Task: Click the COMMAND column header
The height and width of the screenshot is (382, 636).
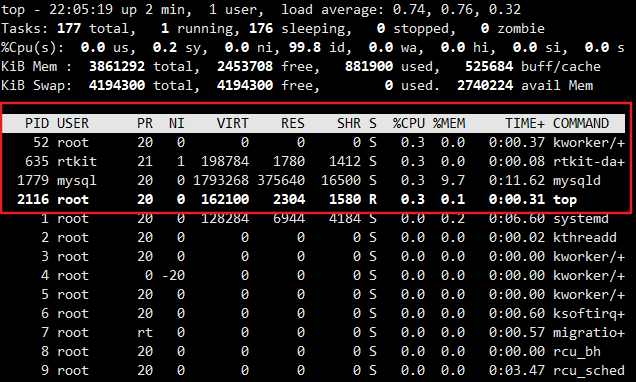Action: [581, 123]
